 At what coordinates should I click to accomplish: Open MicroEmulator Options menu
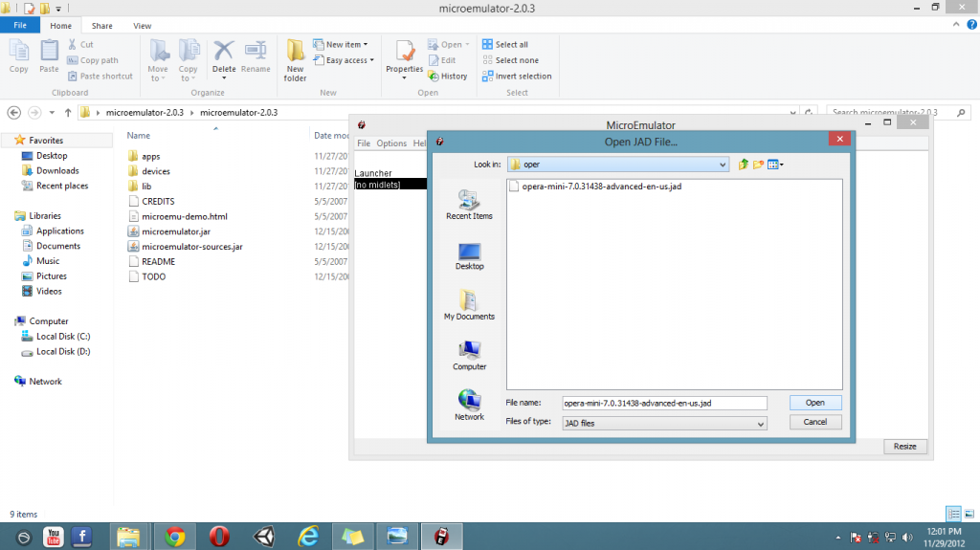(391, 143)
